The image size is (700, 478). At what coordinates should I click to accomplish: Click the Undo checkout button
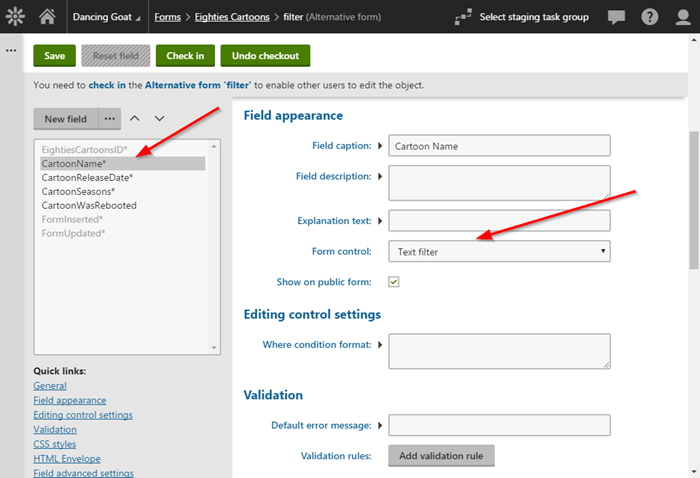click(265, 56)
